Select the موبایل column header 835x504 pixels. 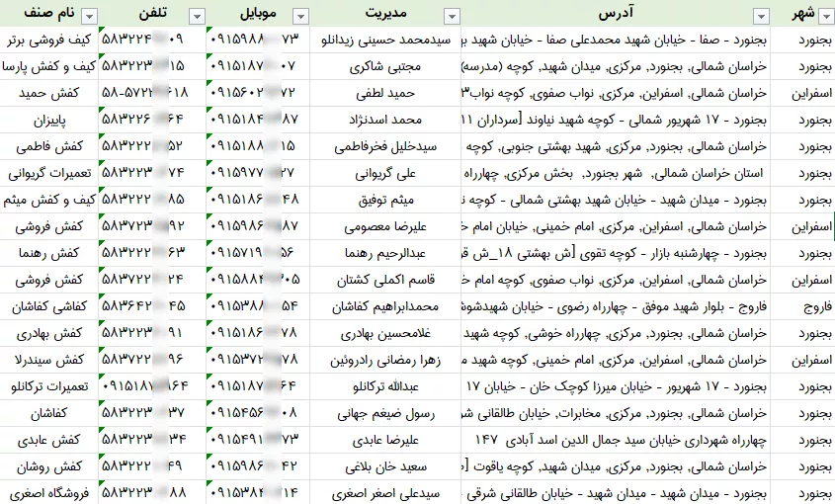click(x=258, y=13)
